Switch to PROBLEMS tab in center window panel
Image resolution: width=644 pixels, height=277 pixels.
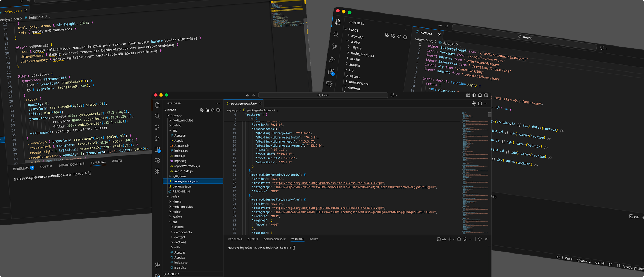point(235,239)
